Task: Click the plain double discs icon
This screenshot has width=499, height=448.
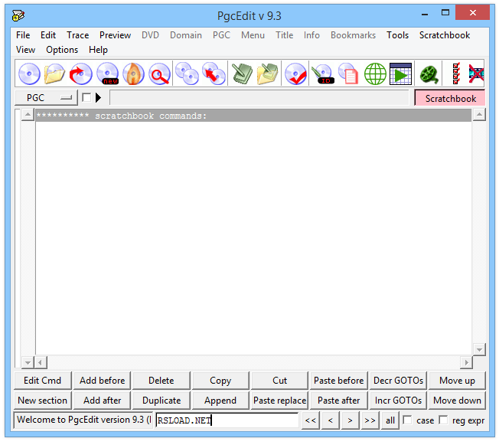Action: pyautogui.click(x=187, y=74)
